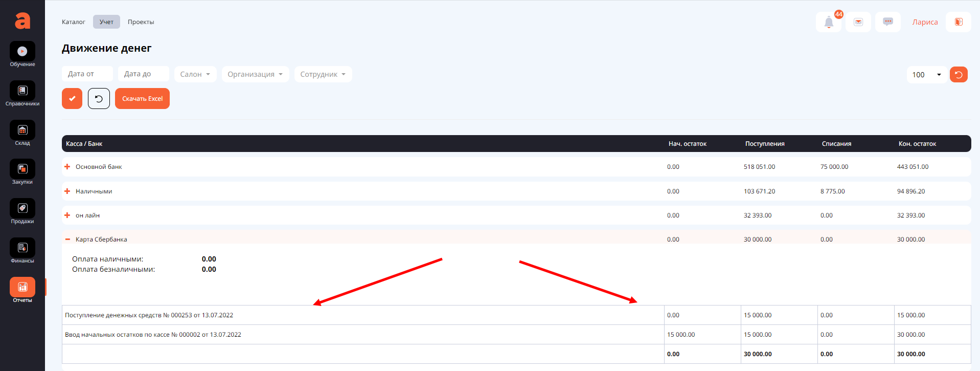The height and width of the screenshot is (371, 980).
Task: Open the Продажи sidebar section
Action: [x=22, y=209]
